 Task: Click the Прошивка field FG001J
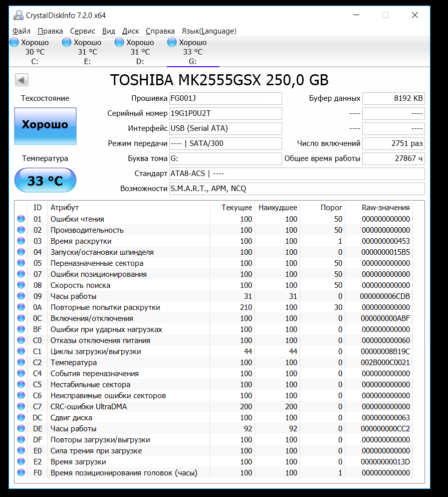pyautogui.click(x=226, y=99)
